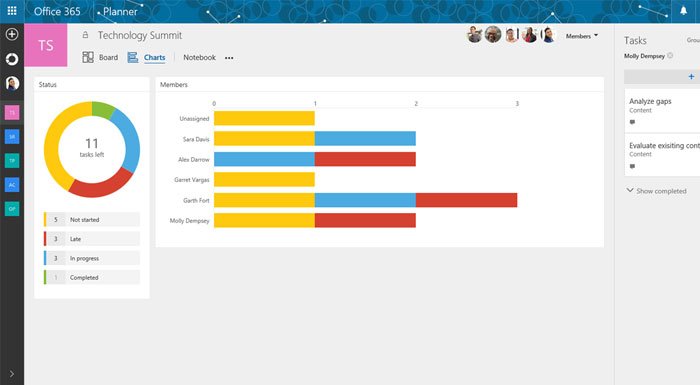Switch to the Charts view
The image size is (700, 385).
click(154, 58)
